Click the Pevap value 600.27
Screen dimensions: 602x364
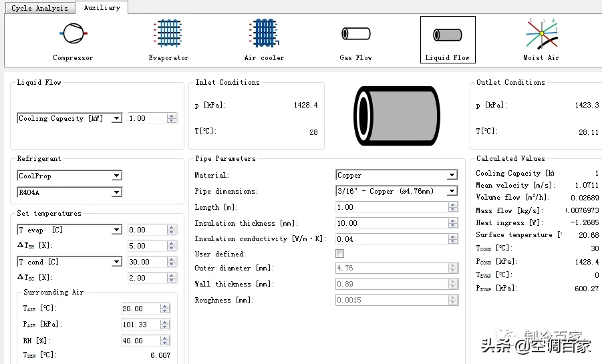(x=587, y=289)
